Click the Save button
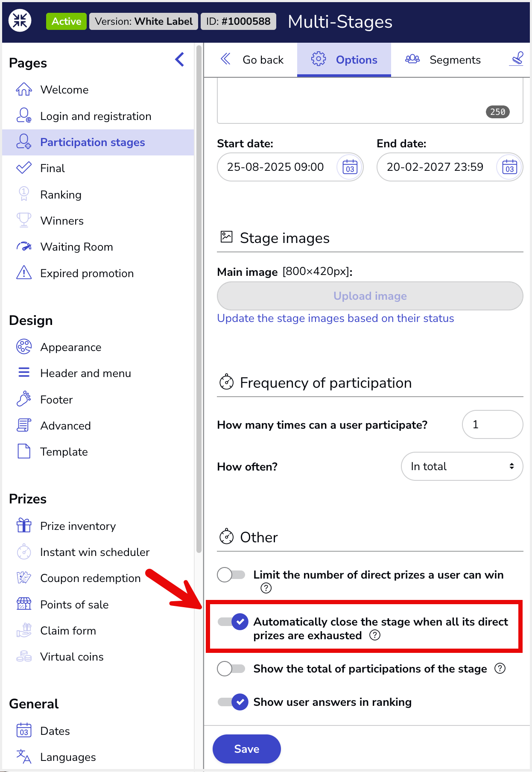The image size is (532, 772). pos(247,749)
